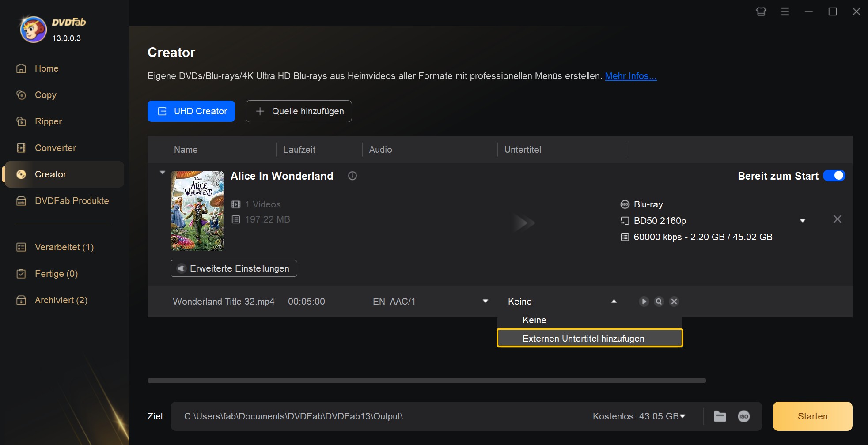Show the Verarbeitet (1) task list

64,247
